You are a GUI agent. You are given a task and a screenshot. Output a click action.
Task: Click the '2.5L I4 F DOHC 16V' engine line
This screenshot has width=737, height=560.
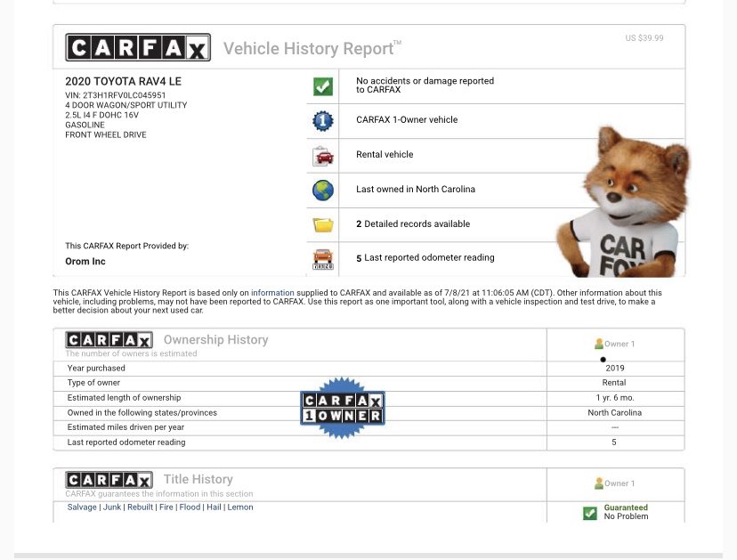pos(101,115)
